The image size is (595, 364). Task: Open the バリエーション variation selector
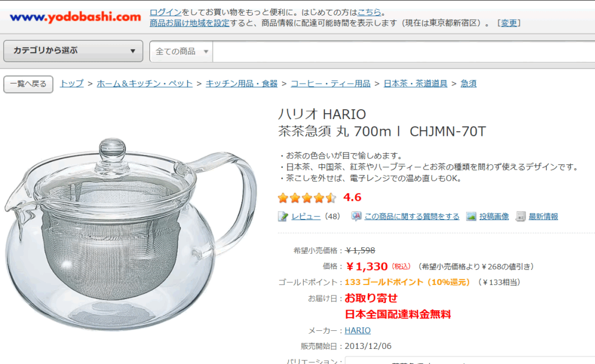[469, 360]
